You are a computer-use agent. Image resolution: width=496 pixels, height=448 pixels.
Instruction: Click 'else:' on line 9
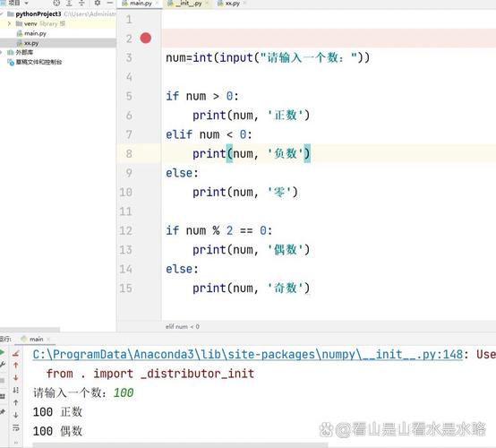click(x=183, y=173)
